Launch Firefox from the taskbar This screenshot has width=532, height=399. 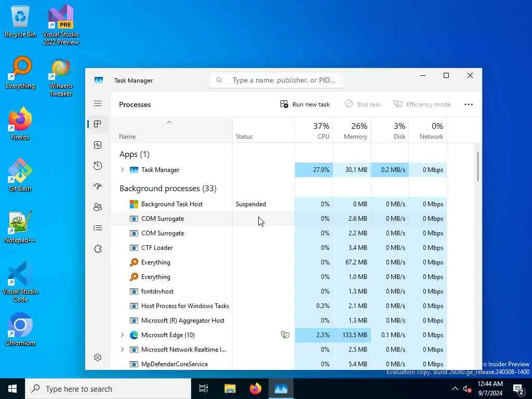(x=256, y=389)
